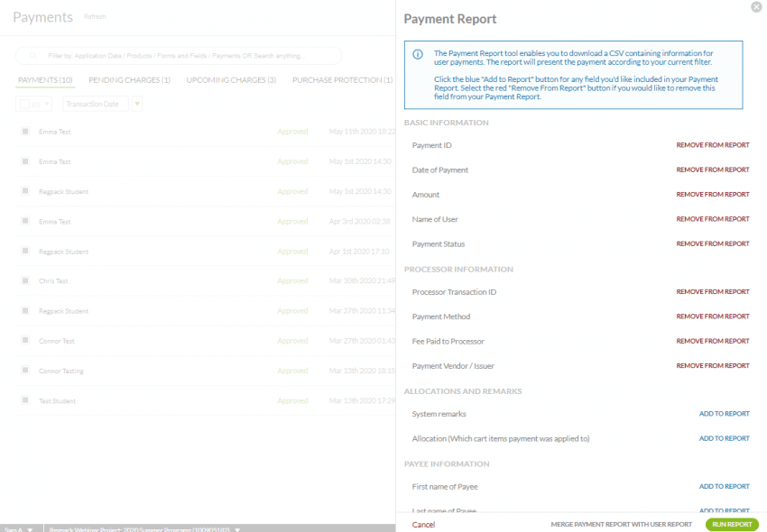This screenshot has height=532, width=767.
Task: Select checkbox for Emma Test May 11th payment
Action: point(25,132)
